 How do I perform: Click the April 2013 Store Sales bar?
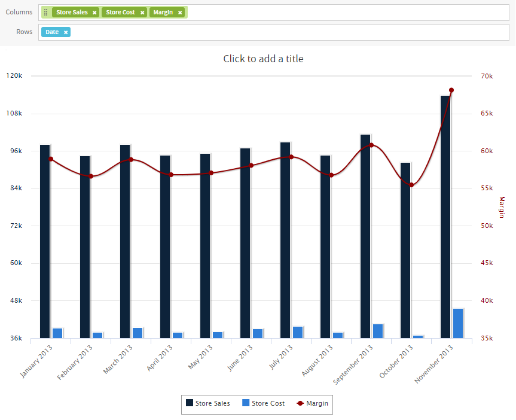point(165,246)
